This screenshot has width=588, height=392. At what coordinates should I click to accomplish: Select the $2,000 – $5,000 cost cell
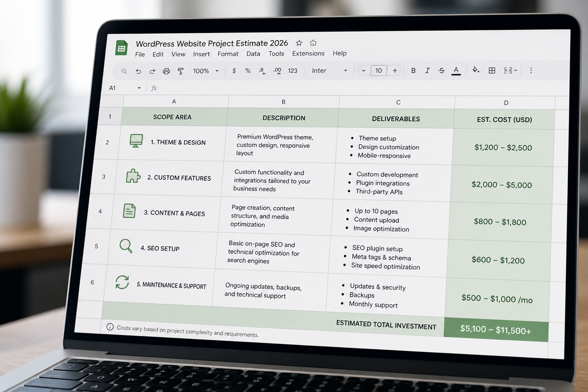[501, 185]
